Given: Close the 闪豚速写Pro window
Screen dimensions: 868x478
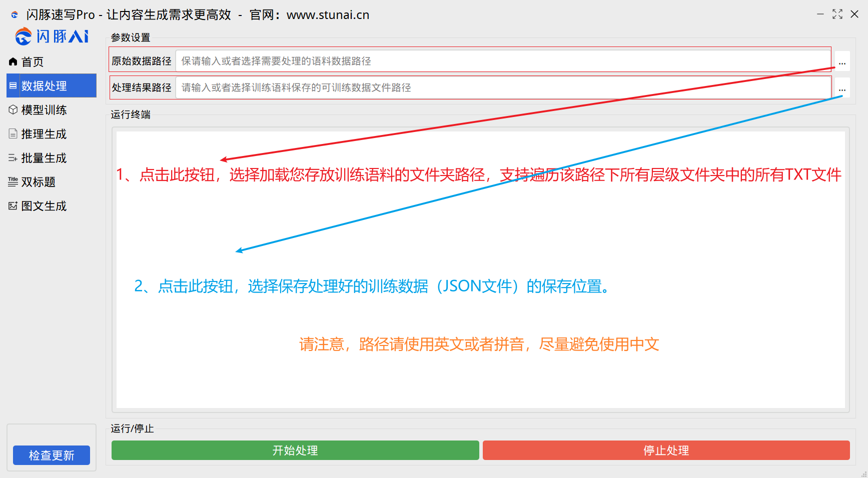Looking at the screenshot, I should [x=854, y=14].
